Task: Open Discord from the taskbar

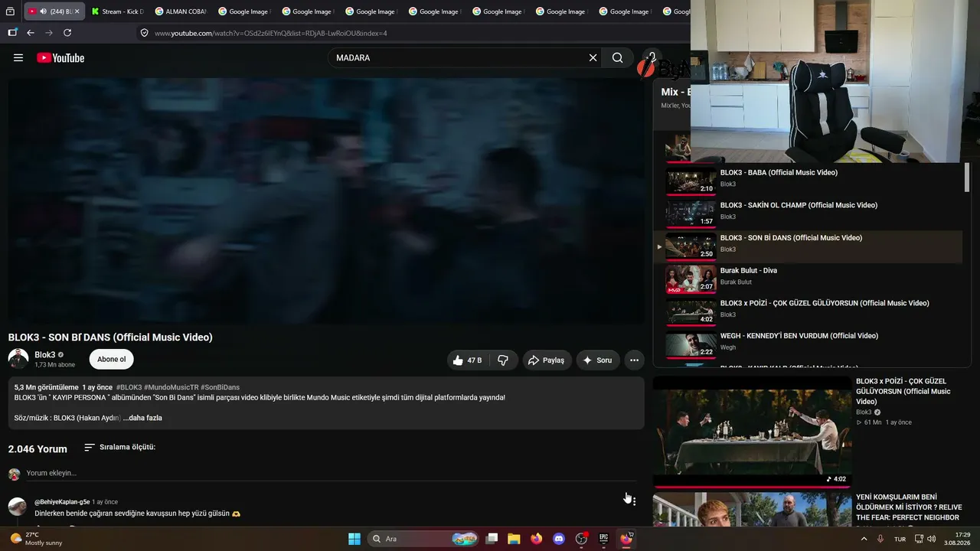Action: click(x=558, y=539)
